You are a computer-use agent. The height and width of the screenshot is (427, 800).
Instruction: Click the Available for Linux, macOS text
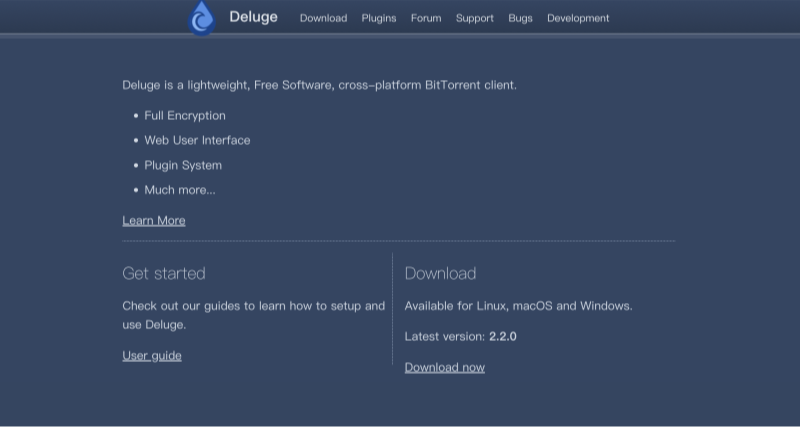[x=518, y=306]
